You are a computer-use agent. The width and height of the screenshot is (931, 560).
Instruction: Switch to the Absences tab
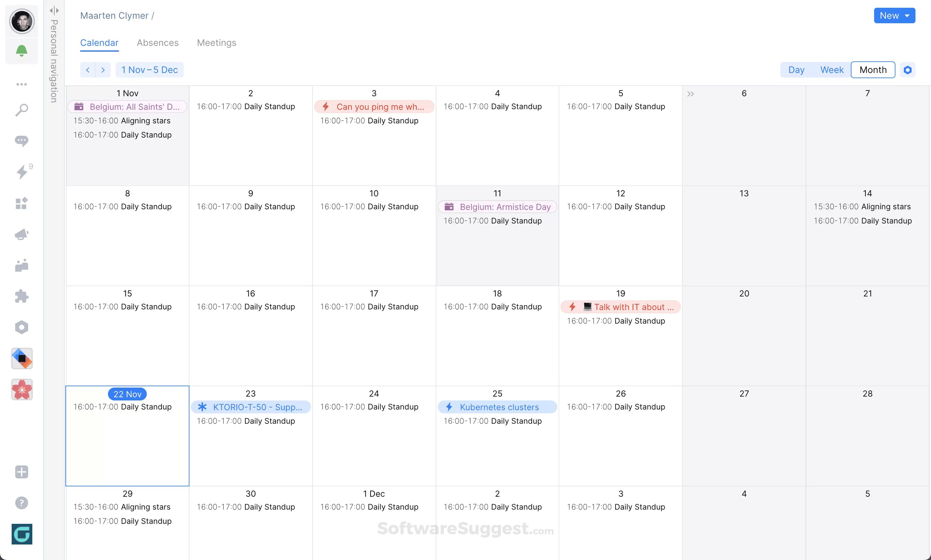(157, 43)
